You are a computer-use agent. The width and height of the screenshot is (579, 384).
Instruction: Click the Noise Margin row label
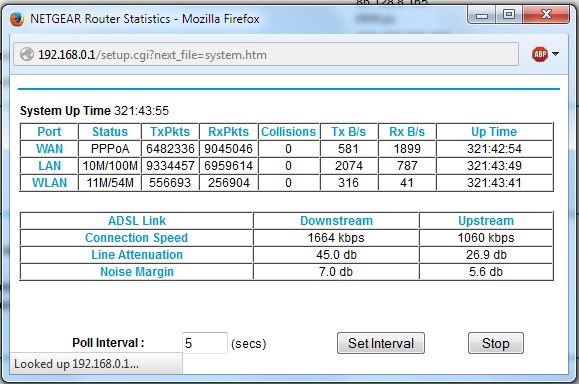pos(137,272)
